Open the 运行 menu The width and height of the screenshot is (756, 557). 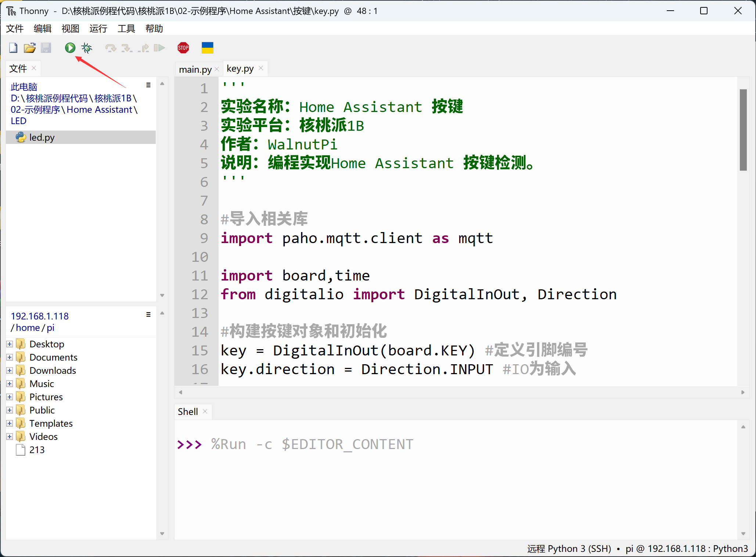98,29
